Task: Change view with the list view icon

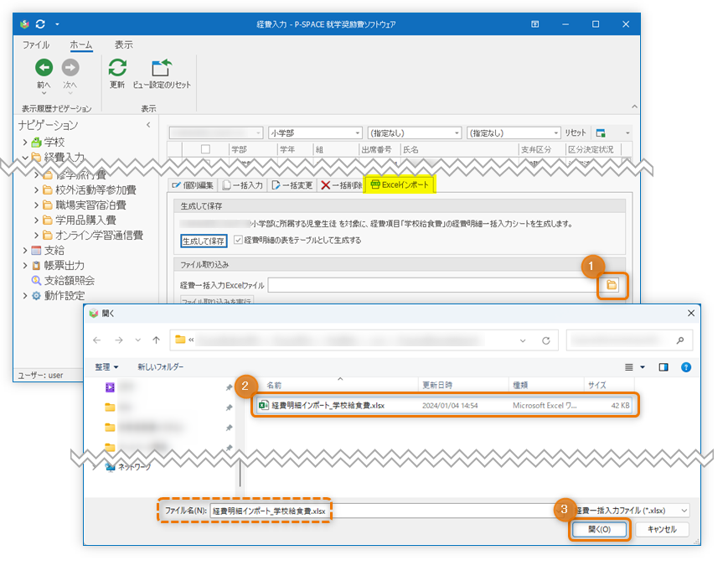Action: pyautogui.click(x=628, y=367)
